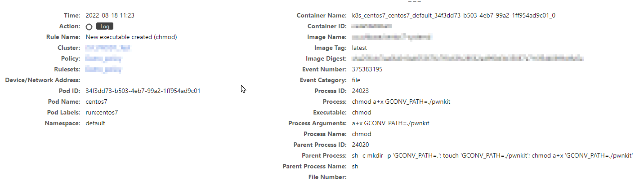Click the Log action badge
The width and height of the screenshot is (644, 185).
[x=104, y=26]
